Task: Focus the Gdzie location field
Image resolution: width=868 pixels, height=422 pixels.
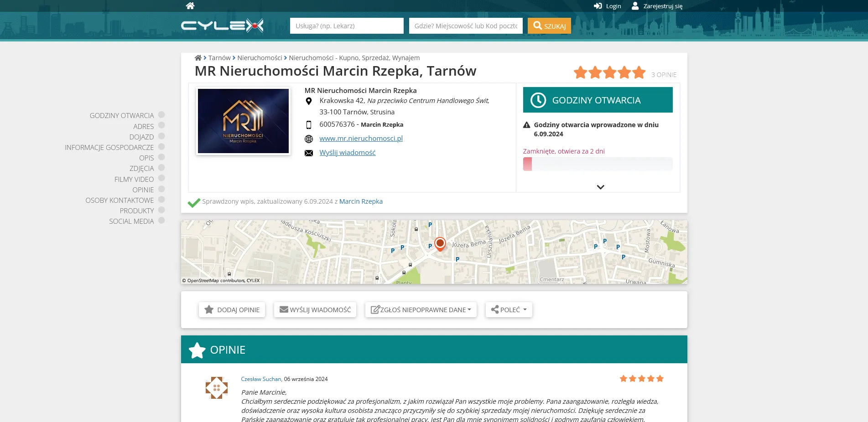Action: pos(466,26)
